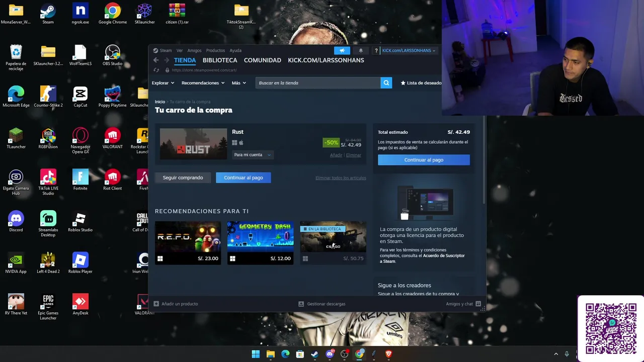
Task: Select the NVIDIA App desktop icon
Action: pyautogui.click(x=16, y=263)
